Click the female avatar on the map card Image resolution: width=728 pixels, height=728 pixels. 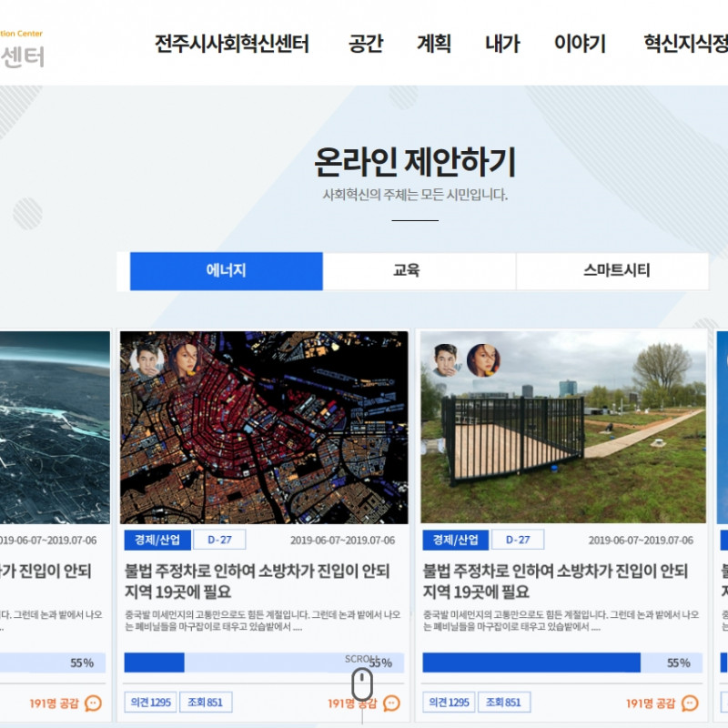[184, 359]
